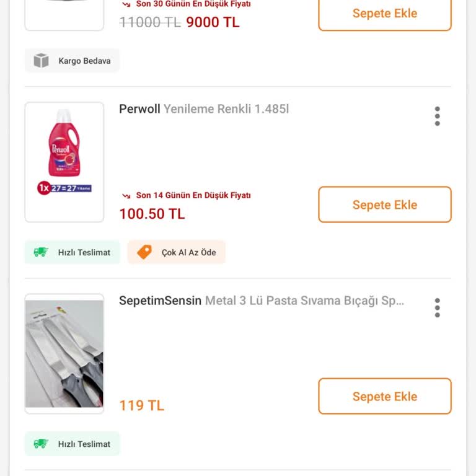The width and height of the screenshot is (476, 476).
Task: Tap price-drop arrow icon above 9000 TL
Action: [126, 4]
